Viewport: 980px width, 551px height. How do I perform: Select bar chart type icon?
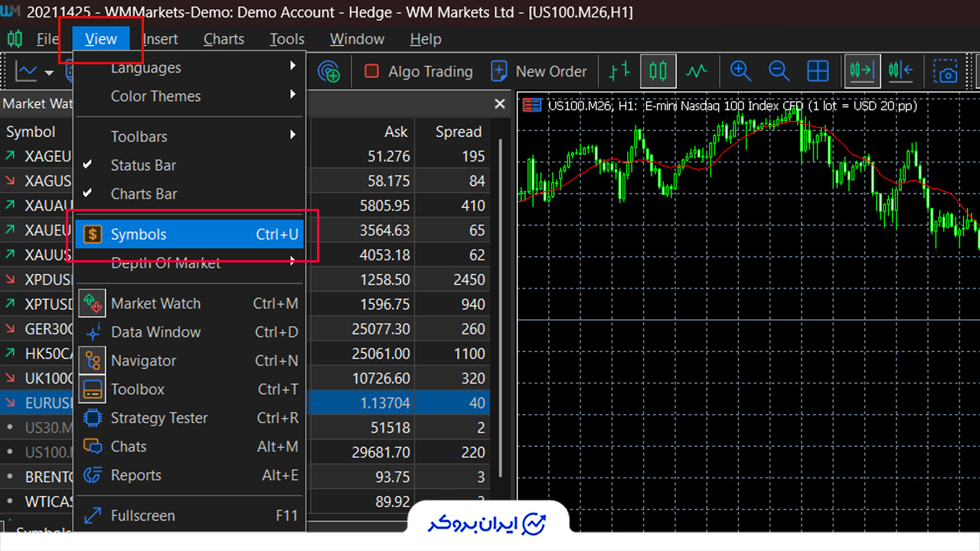tap(619, 71)
